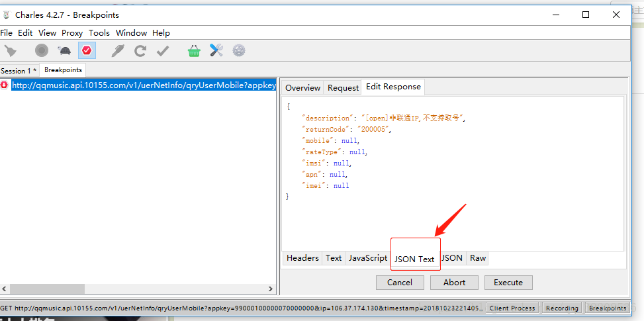Click the Breakpoints status bar button

[608, 308]
